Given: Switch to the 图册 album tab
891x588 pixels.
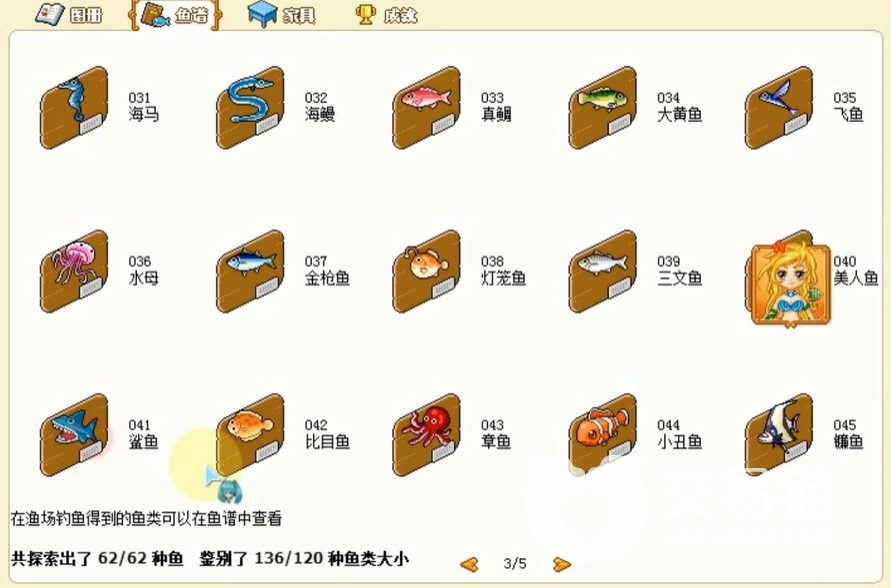Looking at the screenshot, I should point(69,14).
